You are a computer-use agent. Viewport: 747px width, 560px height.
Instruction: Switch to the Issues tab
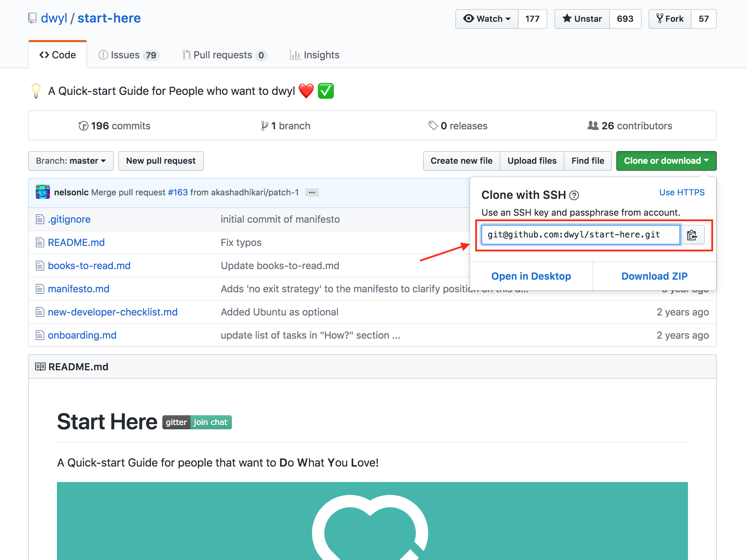coord(129,55)
